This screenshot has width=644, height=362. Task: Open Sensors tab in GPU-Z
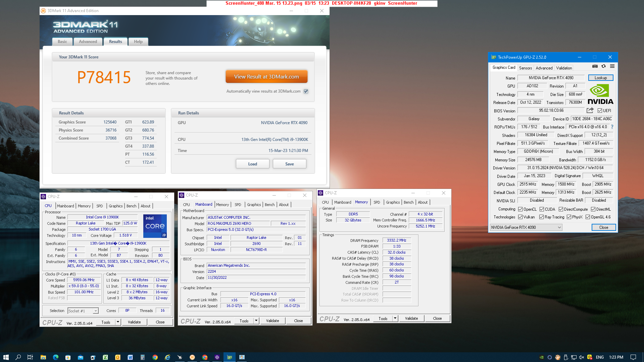(x=525, y=68)
